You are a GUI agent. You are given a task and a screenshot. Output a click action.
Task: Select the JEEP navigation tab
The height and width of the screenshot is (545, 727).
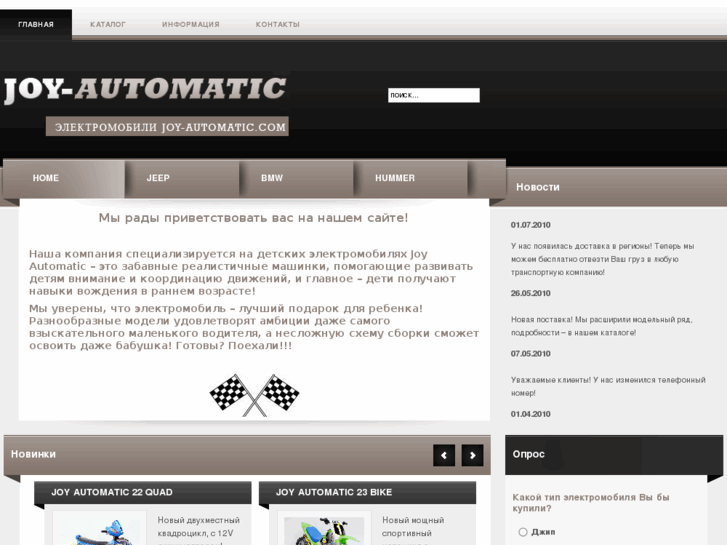182,179
